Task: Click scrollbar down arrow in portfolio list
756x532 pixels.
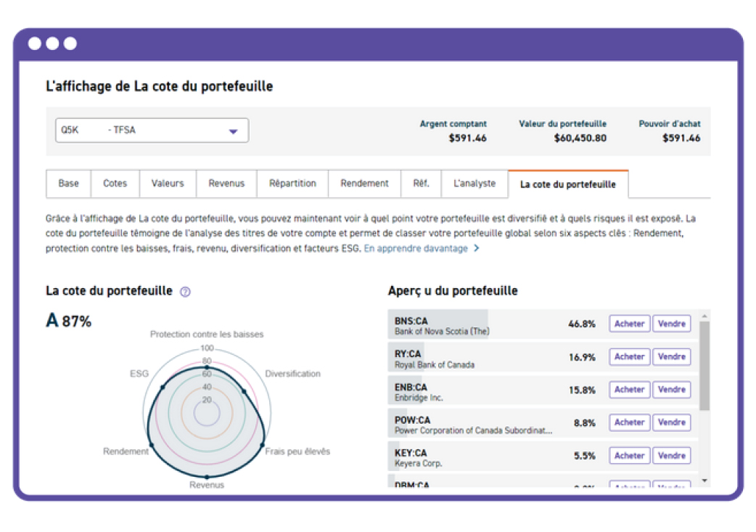Action: tap(703, 480)
